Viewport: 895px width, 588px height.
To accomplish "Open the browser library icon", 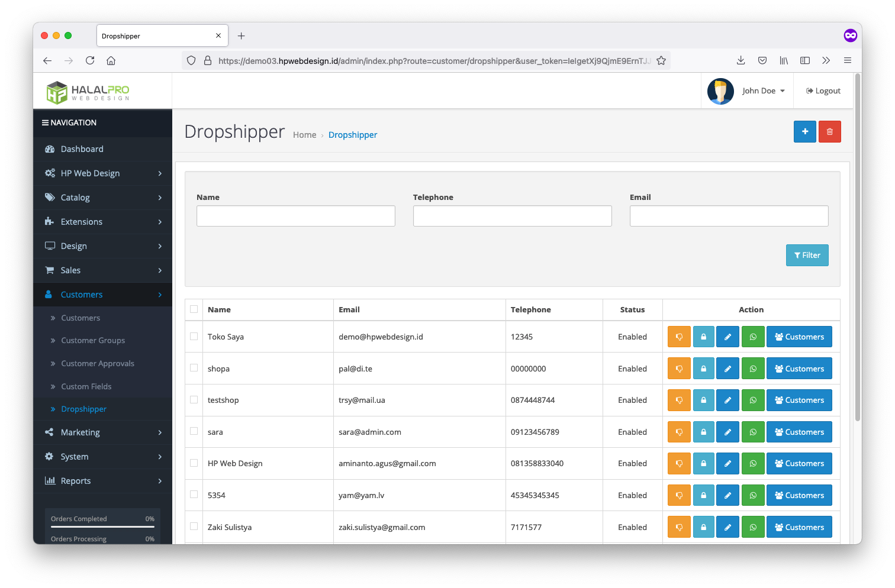I will coord(784,60).
